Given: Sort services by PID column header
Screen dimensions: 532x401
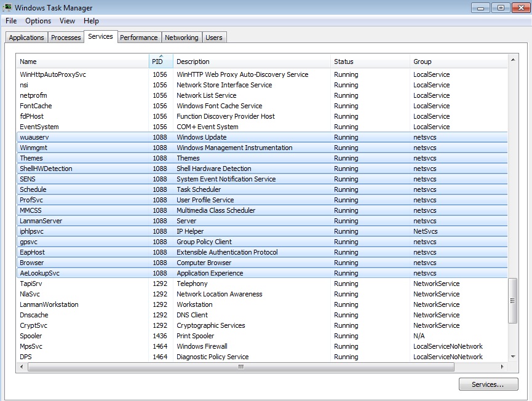Looking at the screenshot, I should pyautogui.click(x=161, y=62).
